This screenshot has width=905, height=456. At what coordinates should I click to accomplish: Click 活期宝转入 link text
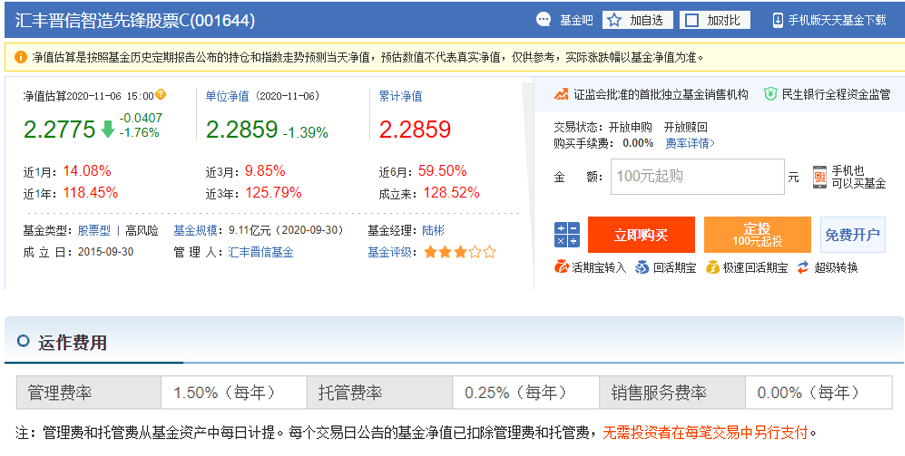(599, 268)
